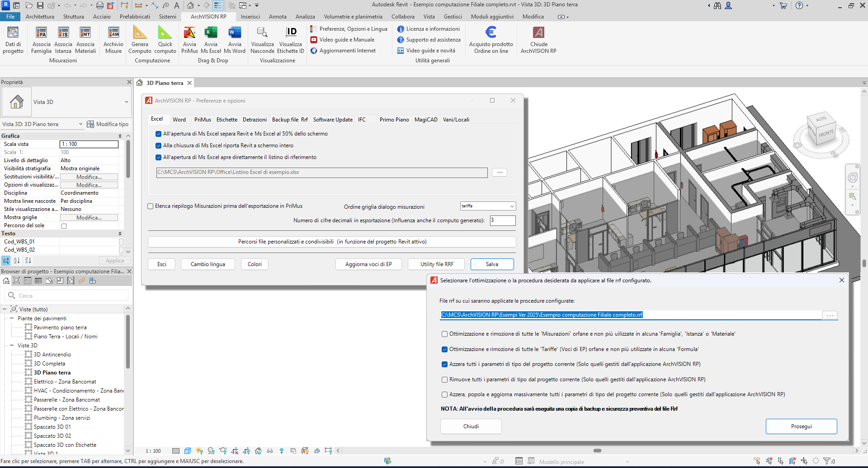Open Aggiornamenti Internet
The height and width of the screenshot is (468, 868).
[x=343, y=51]
